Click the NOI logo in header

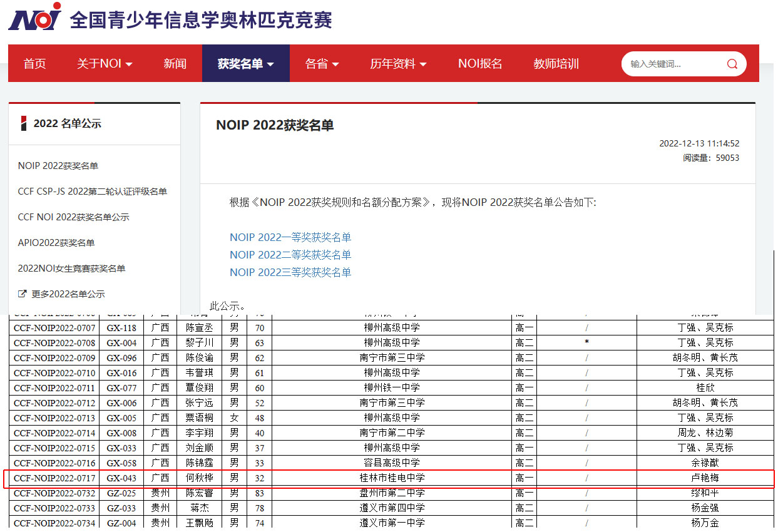click(35, 18)
